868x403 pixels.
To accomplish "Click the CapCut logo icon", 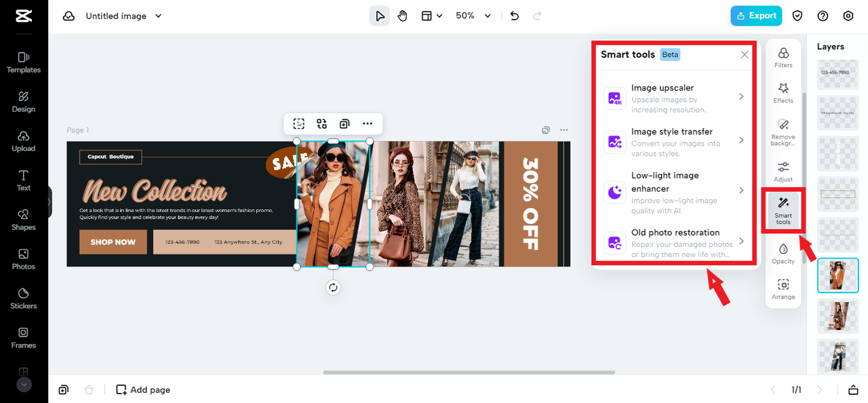I will point(24,16).
